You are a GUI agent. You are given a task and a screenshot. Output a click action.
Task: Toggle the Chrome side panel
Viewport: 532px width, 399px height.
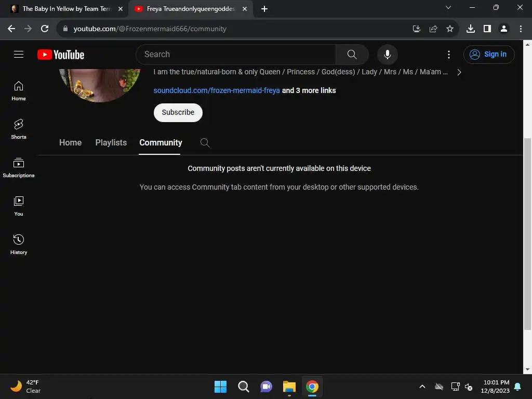(487, 29)
